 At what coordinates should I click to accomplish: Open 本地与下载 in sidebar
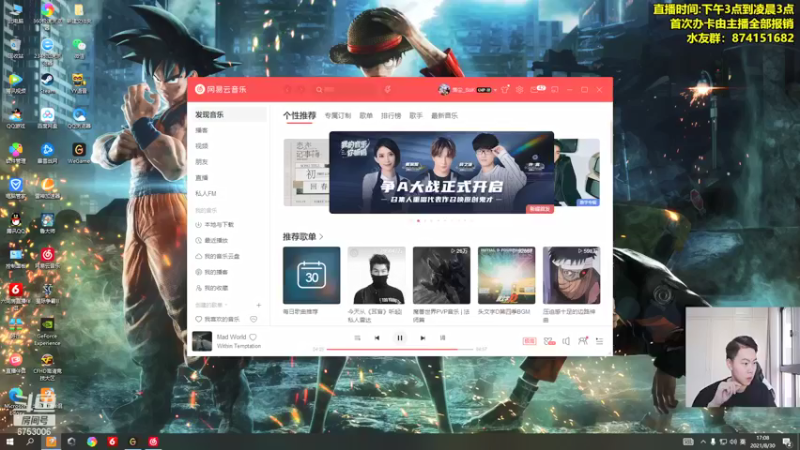coord(215,224)
